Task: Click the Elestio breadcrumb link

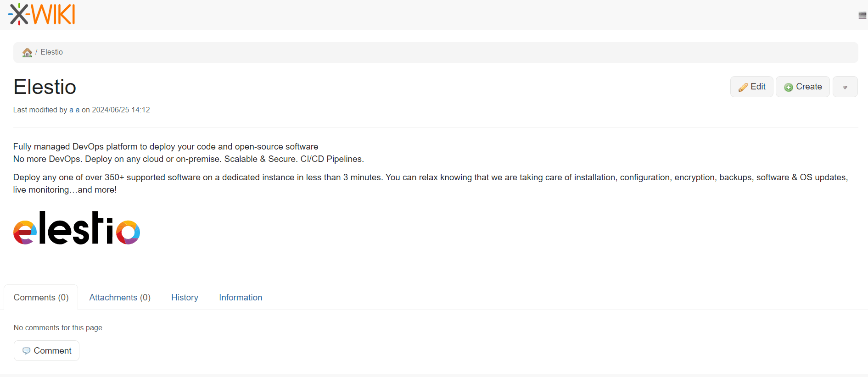Action: (51, 52)
